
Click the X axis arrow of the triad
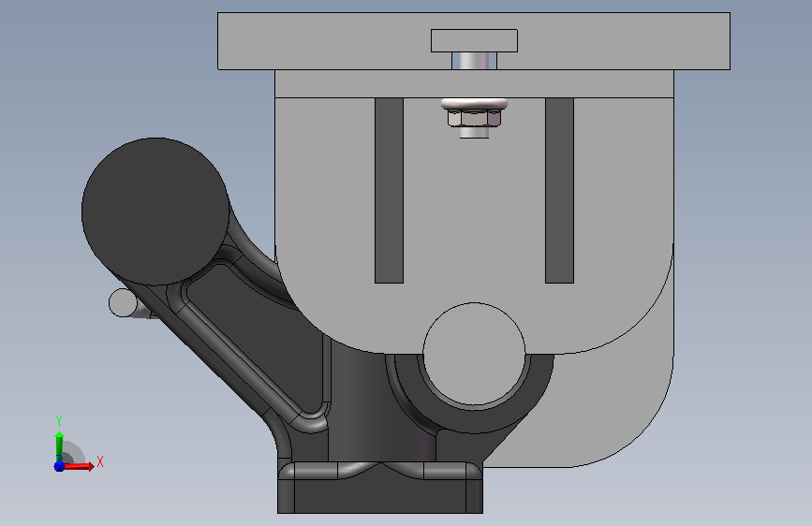(79, 466)
